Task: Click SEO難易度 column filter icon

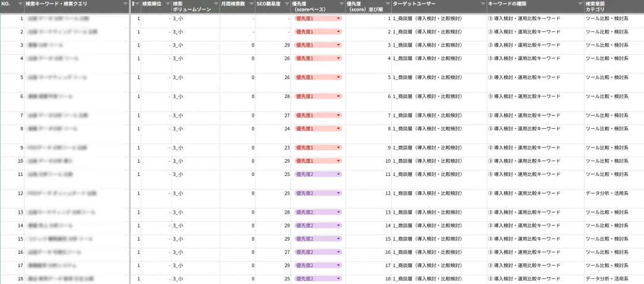Action: (x=286, y=4)
